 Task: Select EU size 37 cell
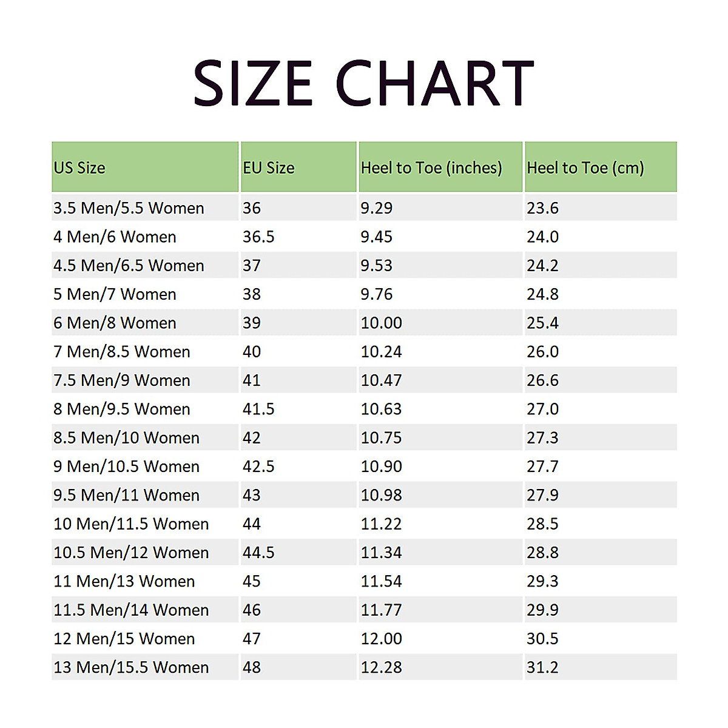[252, 266]
